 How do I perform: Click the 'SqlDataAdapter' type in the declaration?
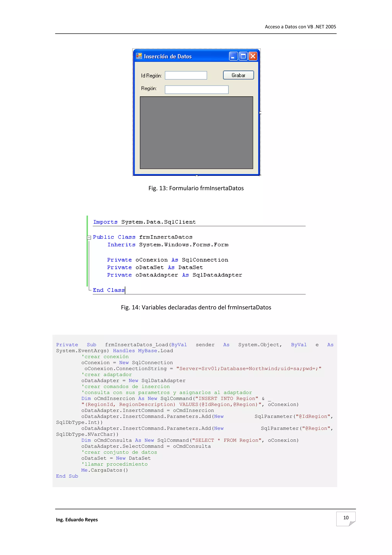click(217, 275)
